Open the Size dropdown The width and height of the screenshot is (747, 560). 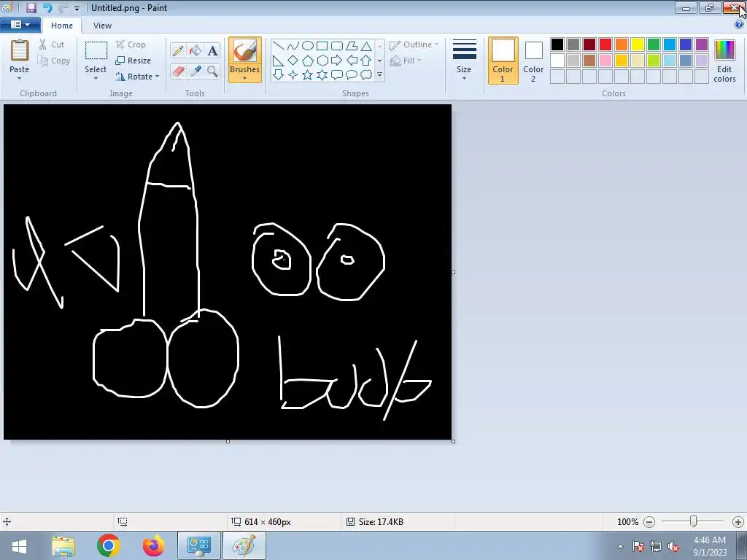pos(464,59)
